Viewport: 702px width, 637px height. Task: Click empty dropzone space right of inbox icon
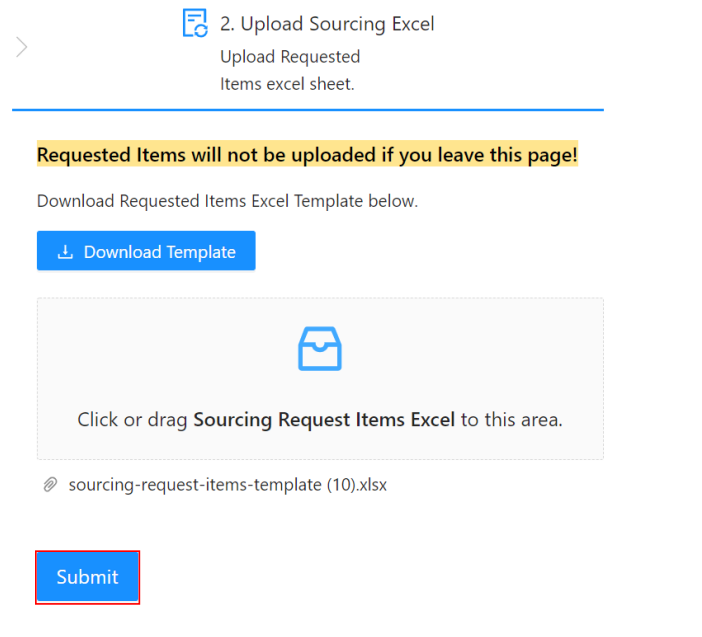(472, 349)
